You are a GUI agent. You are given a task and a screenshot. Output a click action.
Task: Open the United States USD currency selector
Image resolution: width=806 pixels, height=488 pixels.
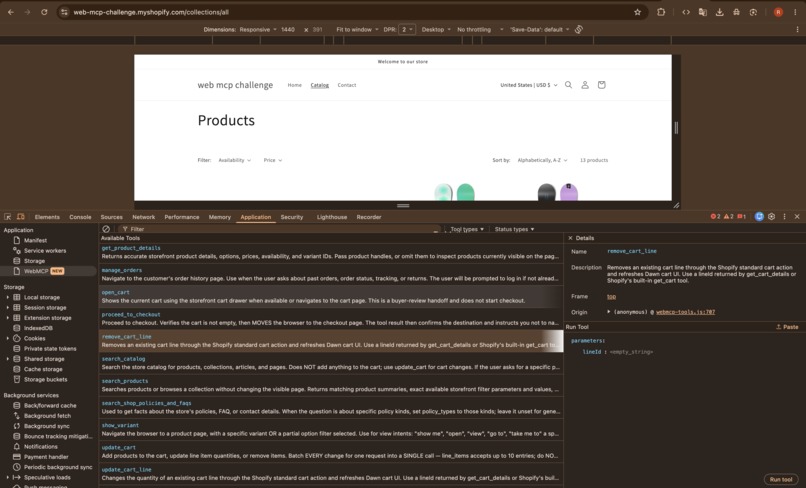click(x=529, y=85)
